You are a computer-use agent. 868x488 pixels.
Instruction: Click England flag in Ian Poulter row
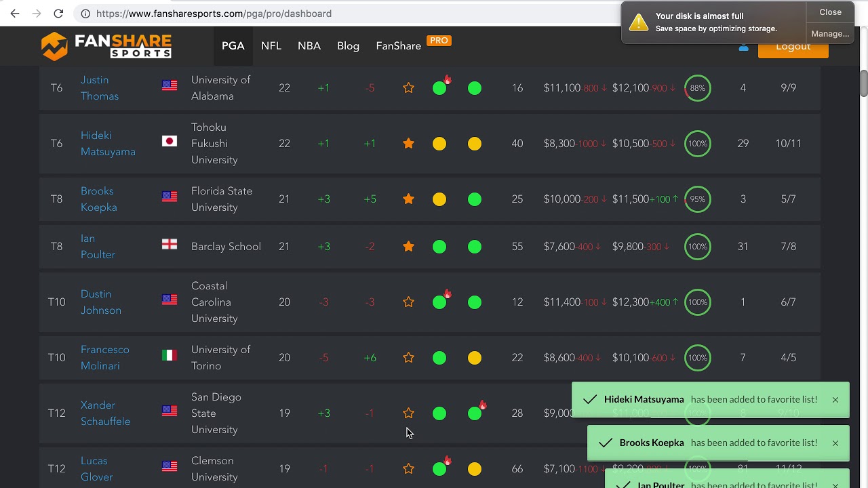click(170, 244)
